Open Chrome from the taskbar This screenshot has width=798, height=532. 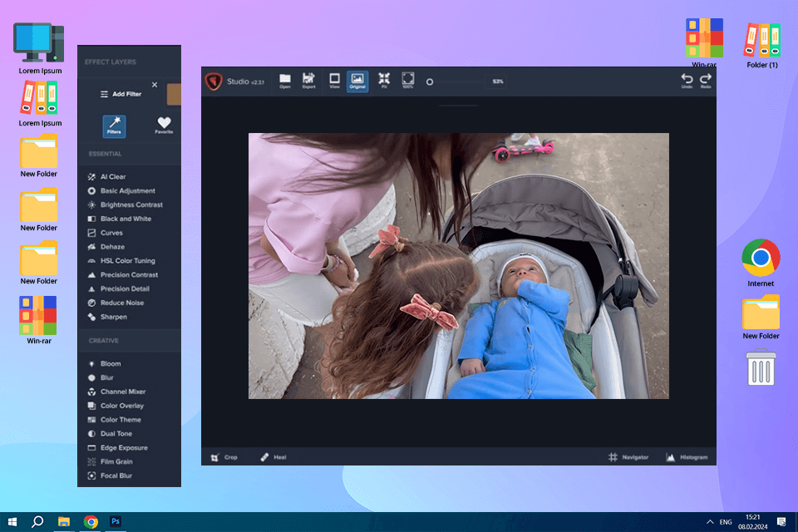[91, 522]
